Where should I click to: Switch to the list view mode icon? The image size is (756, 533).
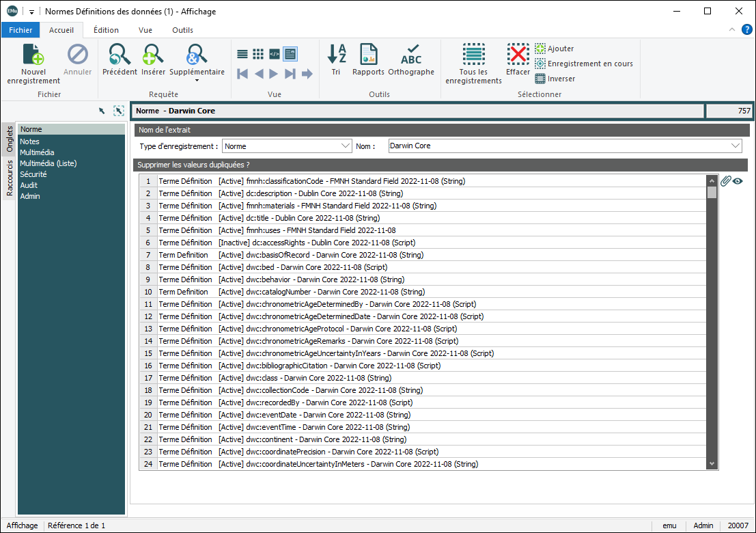pos(242,54)
